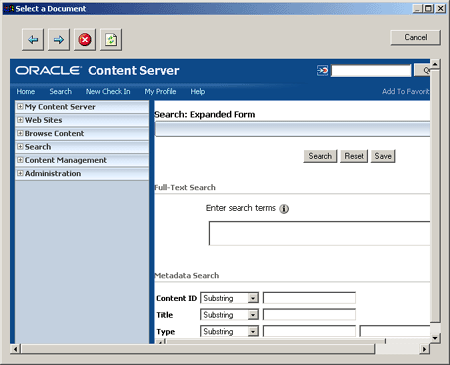Viewport: 450px width, 365px height.
Task: Open the My Profile menu
Action: 160,91
